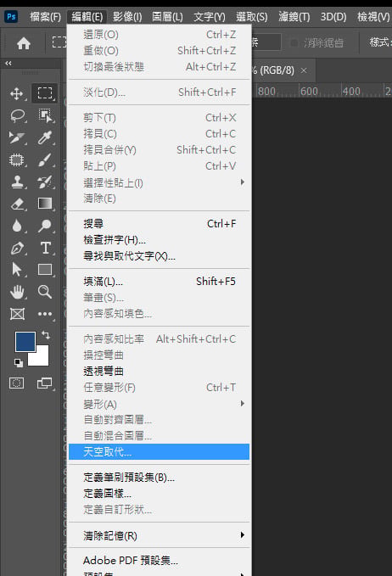Open the 文字(Y) menu

pos(209,17)
